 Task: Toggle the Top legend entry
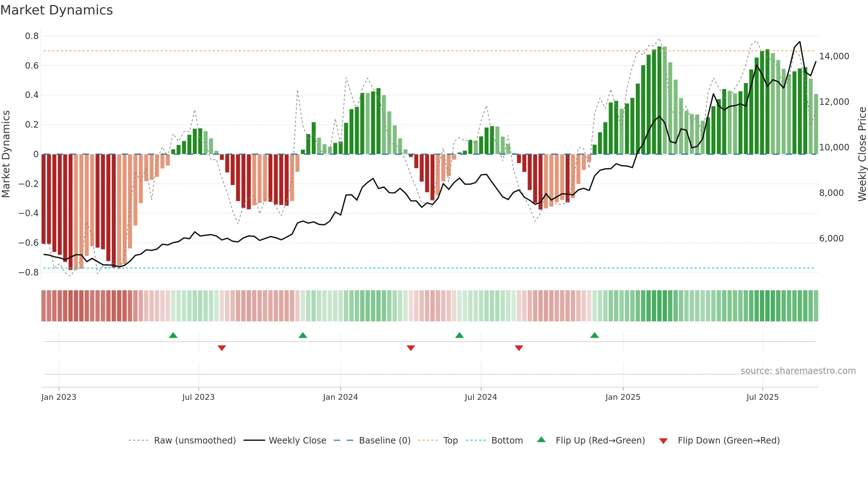(x=438, y=440)
